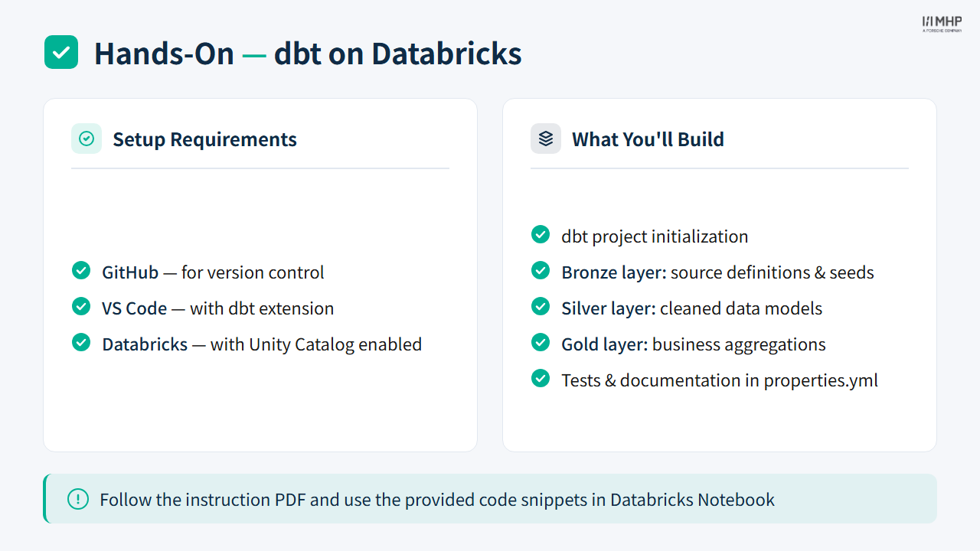The height and width of the screenshot is (551, 980).
Task: Click 'Tests & documentation in properties.yml' text
Action: (x=720, y=380)
